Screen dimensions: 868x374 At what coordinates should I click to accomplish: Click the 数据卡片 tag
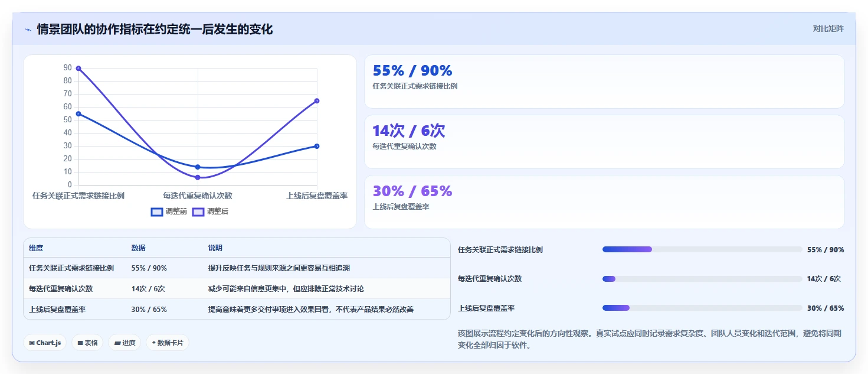coord(168,343)
